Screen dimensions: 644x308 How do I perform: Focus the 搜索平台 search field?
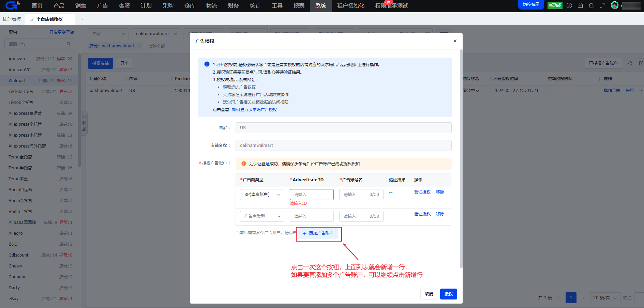point(40,44)
